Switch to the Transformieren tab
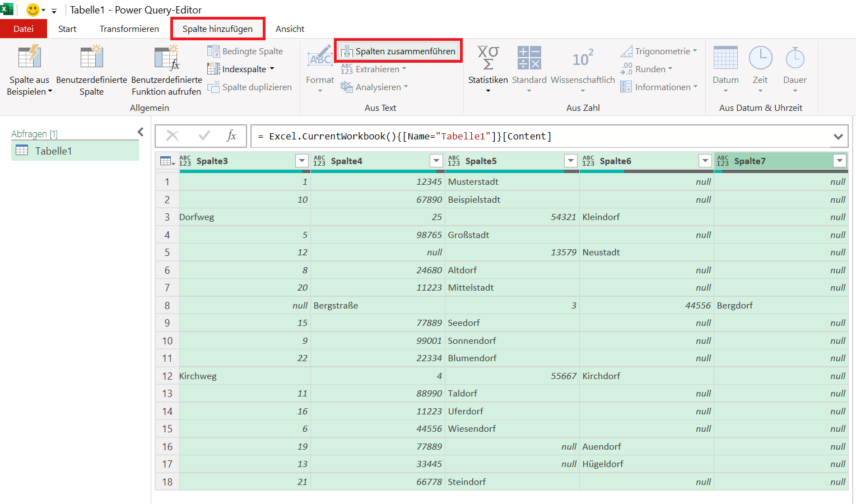The width and height of the screenshot is (856, 504). [x=129, y=29]
